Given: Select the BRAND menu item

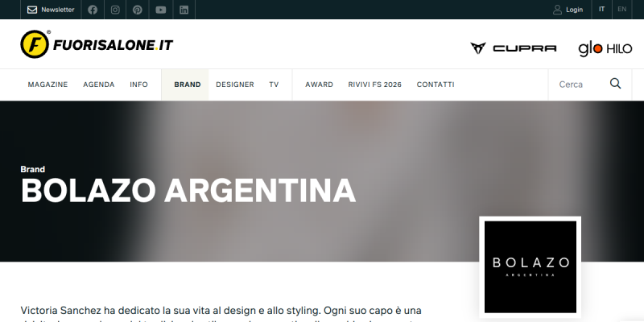Looking at the screenshot, I should coord(188,85).
